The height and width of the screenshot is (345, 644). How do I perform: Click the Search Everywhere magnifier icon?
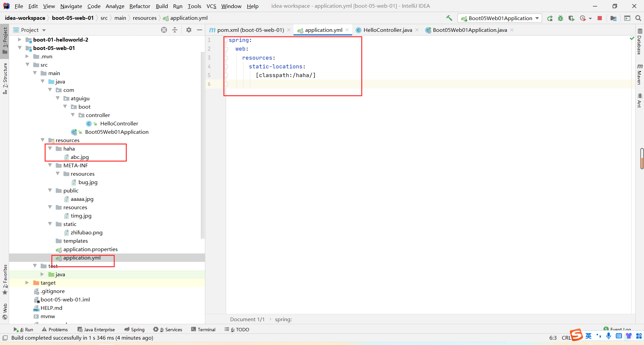pyautogui.click(x=638, y=18)
